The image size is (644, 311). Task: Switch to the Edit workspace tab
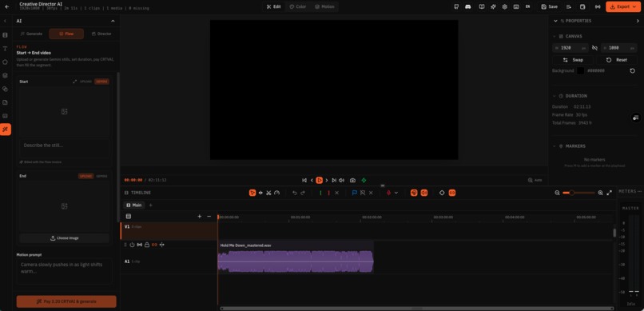(x=273, y=6)
